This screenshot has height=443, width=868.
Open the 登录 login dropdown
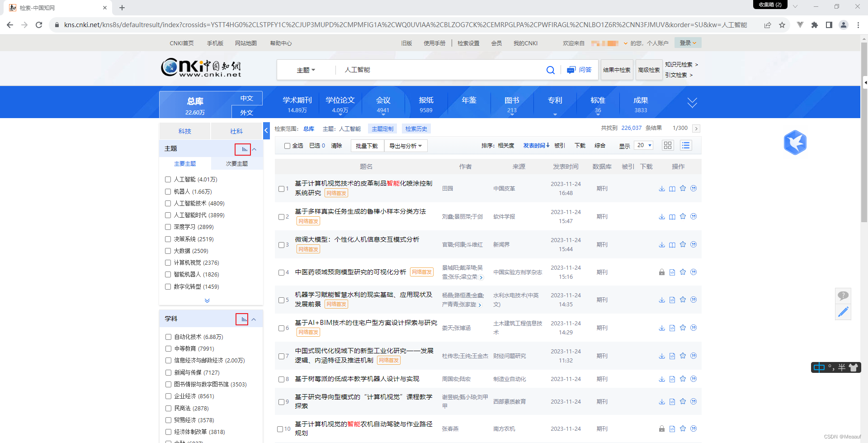coord(688,43)
